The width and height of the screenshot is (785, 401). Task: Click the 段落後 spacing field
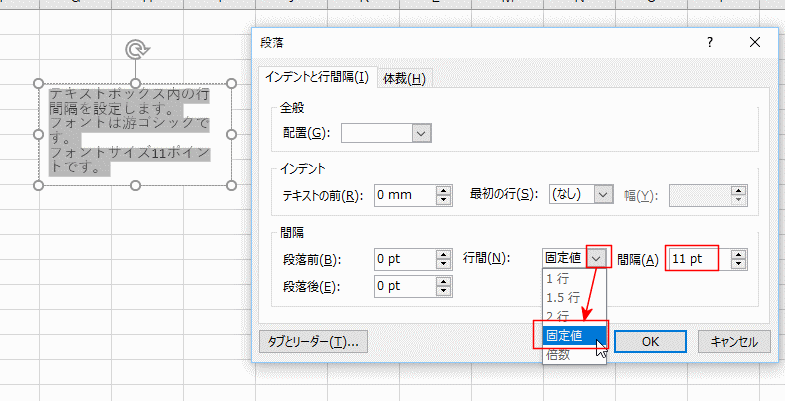[x=405, y=286]
